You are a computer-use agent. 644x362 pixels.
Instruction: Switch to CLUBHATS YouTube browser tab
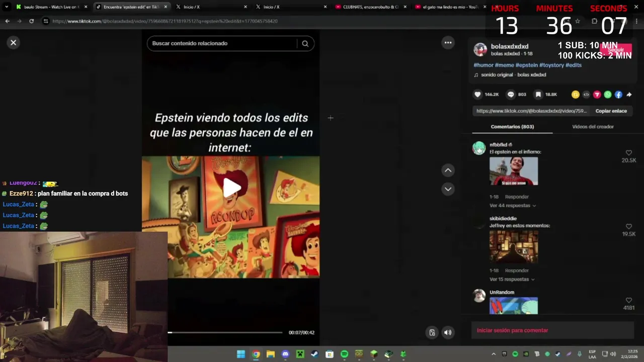pos(370,7)
